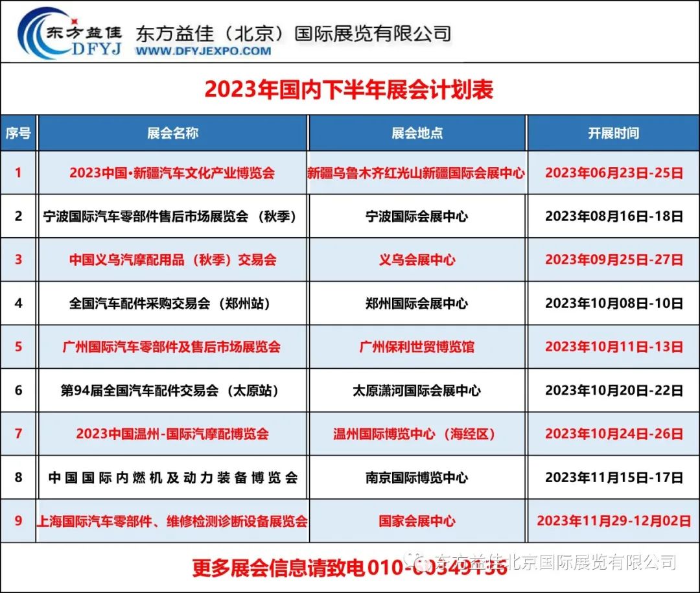Viewport: 700px width, 593px height.
Task: Select 太原潇河国际会展中心 venue cell
Action: point(417,390)
